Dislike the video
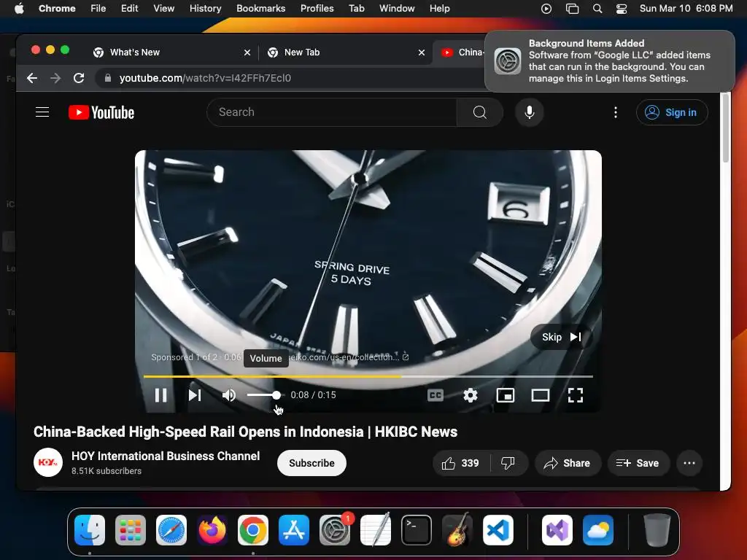747x560 pixels. tap(508, 463)
